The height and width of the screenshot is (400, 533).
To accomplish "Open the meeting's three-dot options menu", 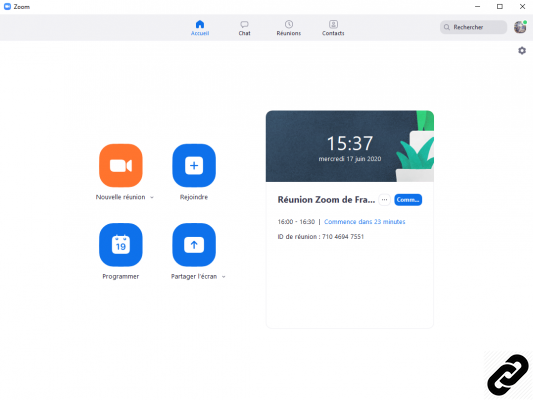I will tap(384, 200).
